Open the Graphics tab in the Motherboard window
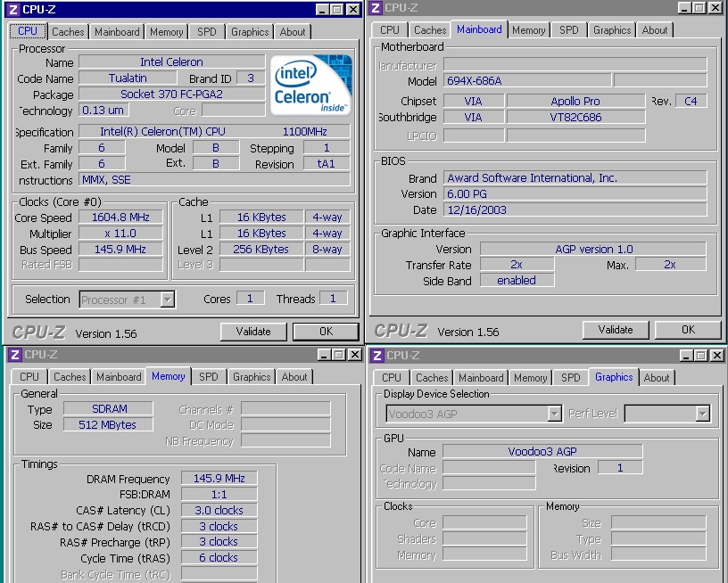This screenshot has width=728, height=583. [612, 30]
